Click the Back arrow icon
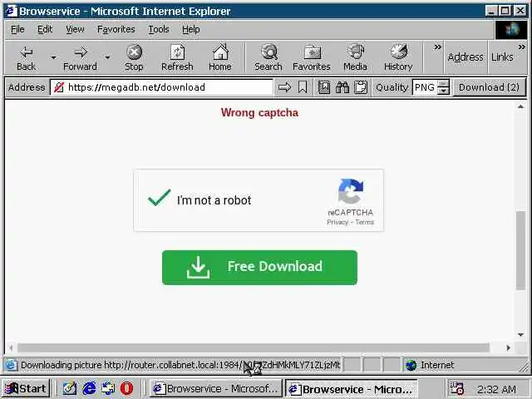Screen dimensions: 532x399 pos(26,52)
